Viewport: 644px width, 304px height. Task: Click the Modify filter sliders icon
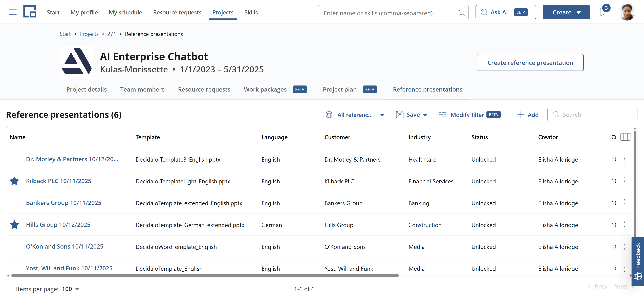[x=442, y=115]
